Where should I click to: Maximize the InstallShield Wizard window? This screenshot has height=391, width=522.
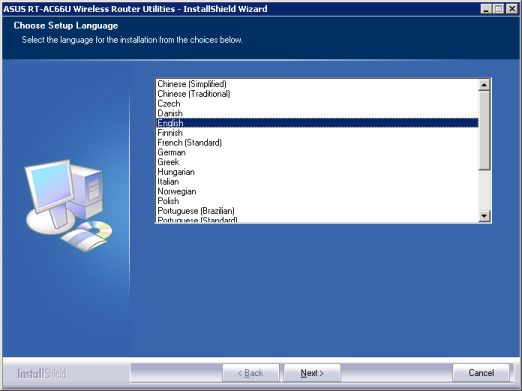498,9
